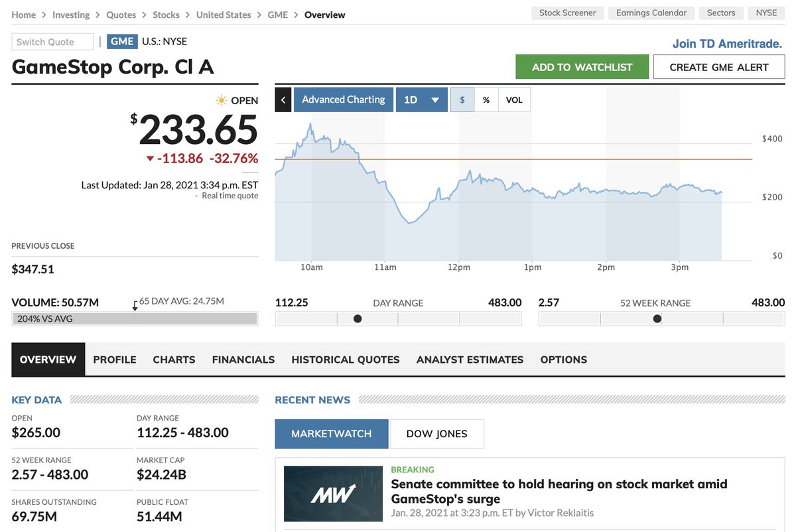Click the 52 week range slider dot

[x=657, y=319]
